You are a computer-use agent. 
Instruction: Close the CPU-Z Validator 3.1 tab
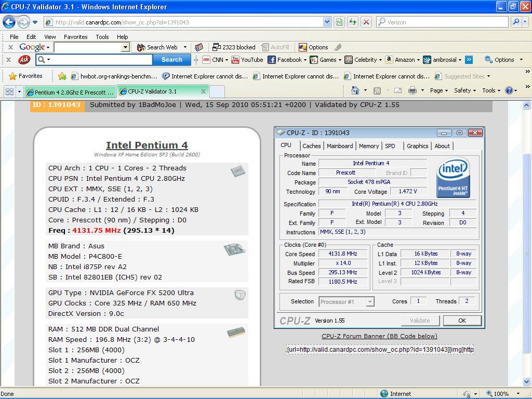(x=203, y=91)
